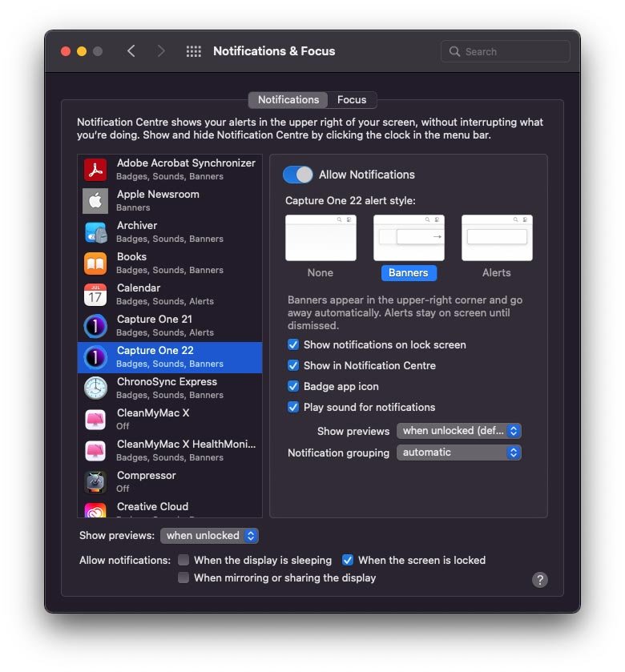Click the Capture One 22 app icon

coord(95,357)
